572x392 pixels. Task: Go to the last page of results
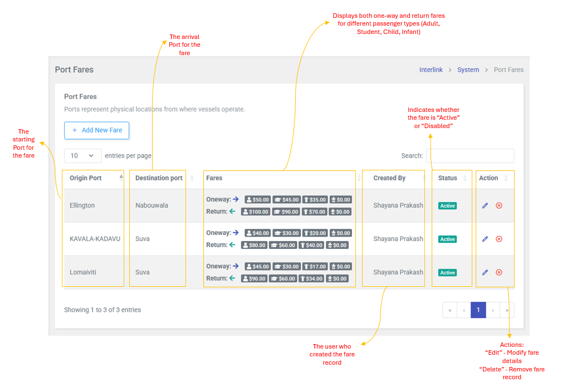tap(507, 310)
